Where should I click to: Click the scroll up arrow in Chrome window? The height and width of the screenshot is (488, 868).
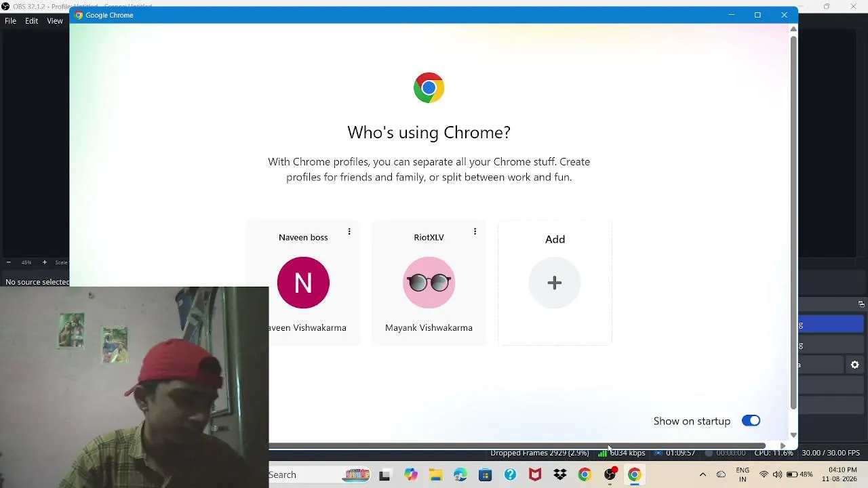coord(793,29)
